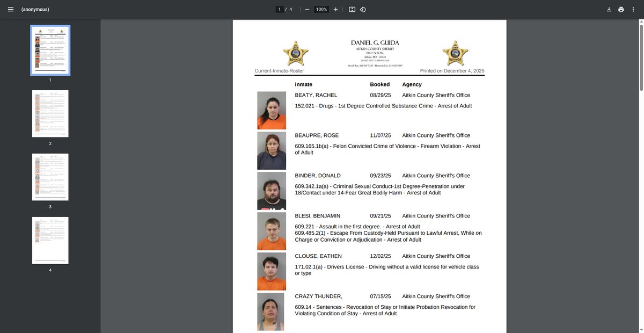
Task: Click the fit to page icon
Action: click(352, 10)
